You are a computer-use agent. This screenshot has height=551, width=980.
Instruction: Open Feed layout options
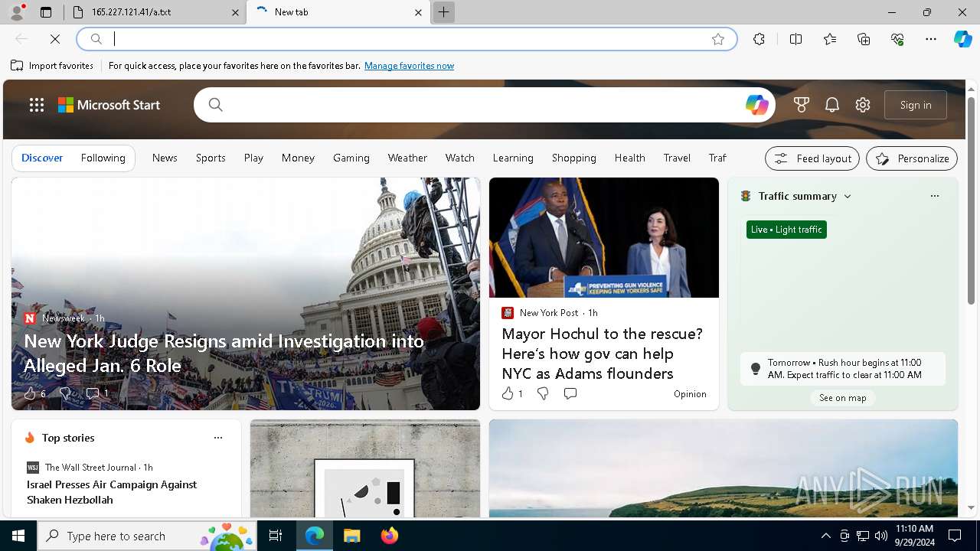point(812,158)
